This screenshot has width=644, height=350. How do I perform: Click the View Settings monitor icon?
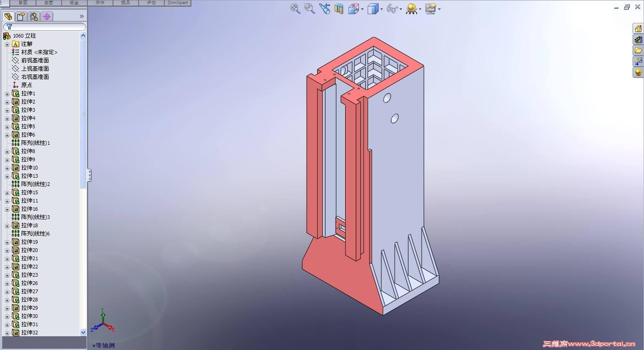click(x=430, y=8)
